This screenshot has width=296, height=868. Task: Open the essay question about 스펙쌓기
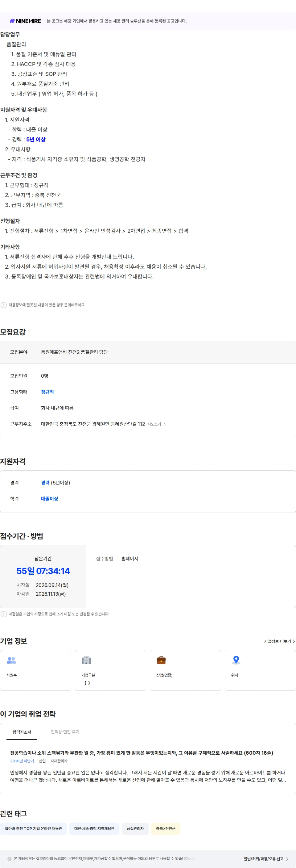[x=142, y=753]
